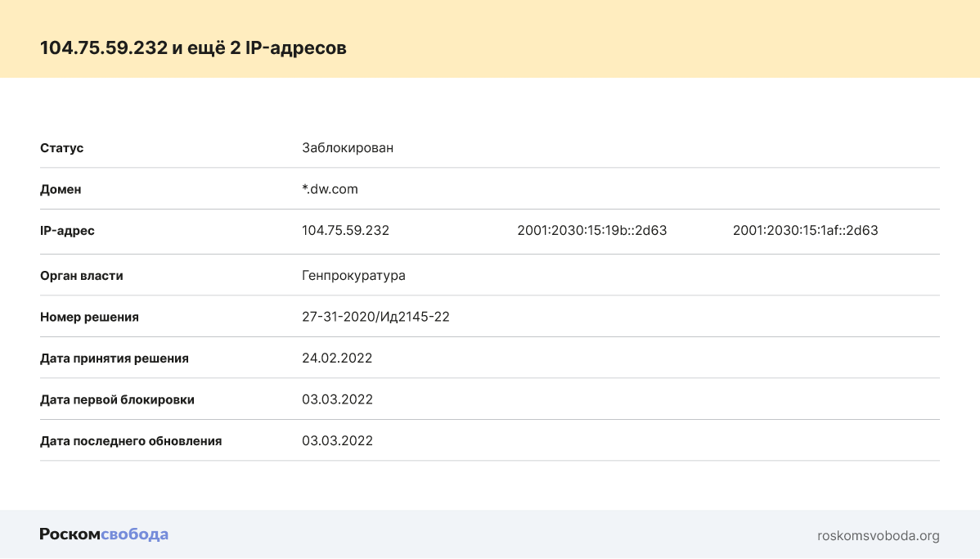
Task: Click the heading listing 104.75.59.232 and 2 more IPs
Action: [193, 48]
